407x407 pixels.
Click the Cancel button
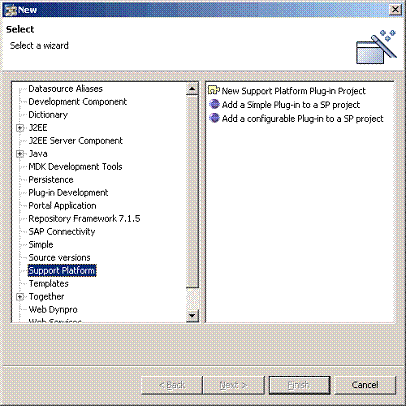[x=365, y=385]
